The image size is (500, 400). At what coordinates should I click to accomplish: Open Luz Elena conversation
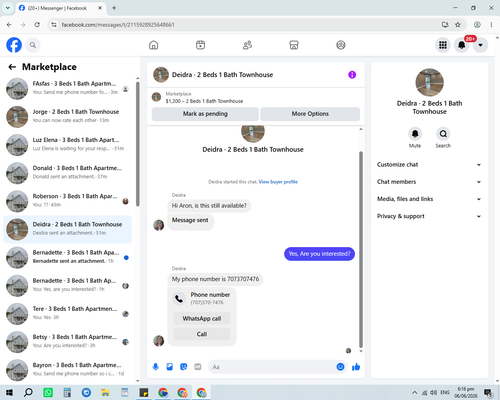[x=67, y=145]
